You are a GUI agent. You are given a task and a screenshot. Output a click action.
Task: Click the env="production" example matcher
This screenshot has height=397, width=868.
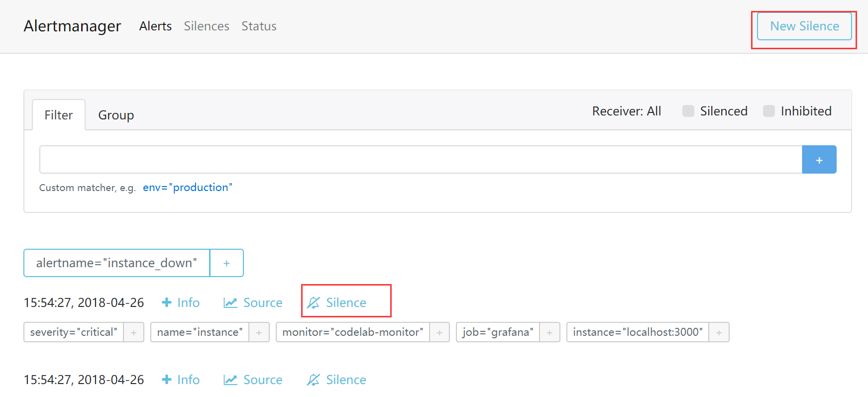click(188, 188)
